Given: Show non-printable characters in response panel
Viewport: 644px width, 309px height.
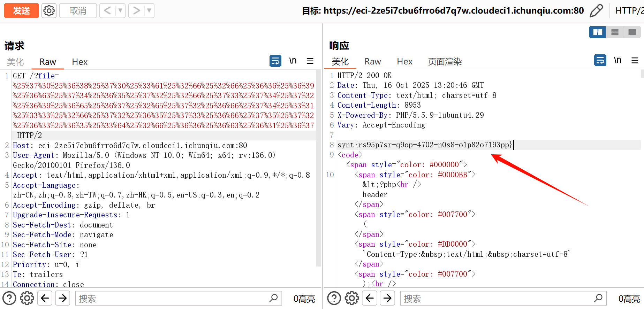Looking at the screenshot, I should tap(618, 61).
